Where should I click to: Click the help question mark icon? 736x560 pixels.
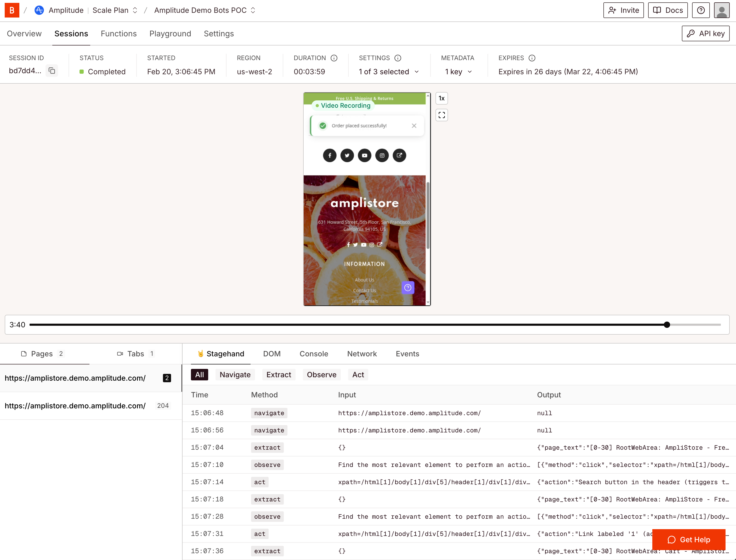pyautogui.click(x=701, y=10)
